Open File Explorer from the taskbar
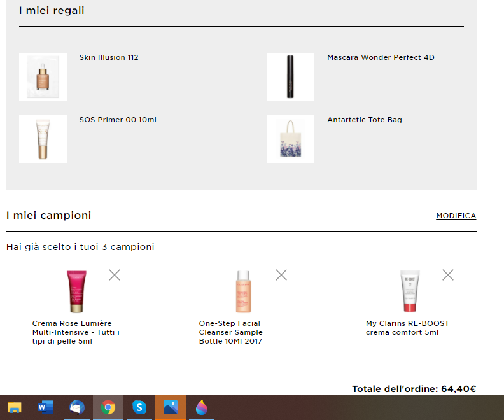Image resolution: width=504 pixels, height=420 pixels. tap(14, 407)
